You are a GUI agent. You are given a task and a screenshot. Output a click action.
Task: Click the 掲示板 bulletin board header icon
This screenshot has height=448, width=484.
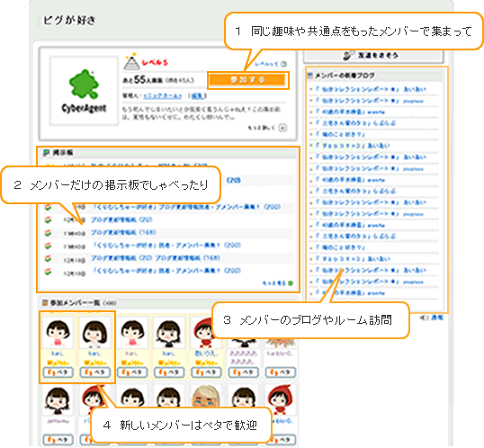coord(46,152)
